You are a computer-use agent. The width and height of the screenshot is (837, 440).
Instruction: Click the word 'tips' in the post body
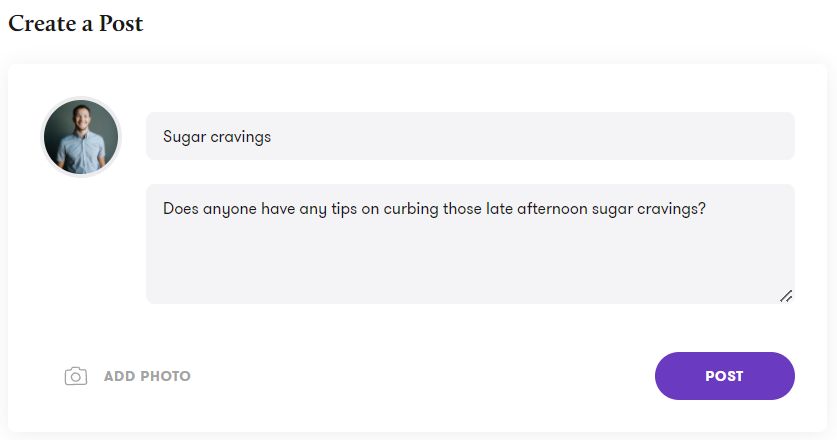[344, 209]
